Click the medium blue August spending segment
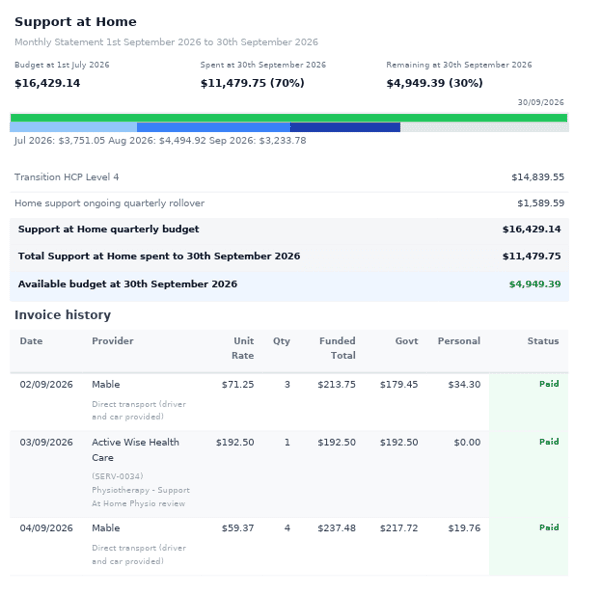 click(213, 127)
